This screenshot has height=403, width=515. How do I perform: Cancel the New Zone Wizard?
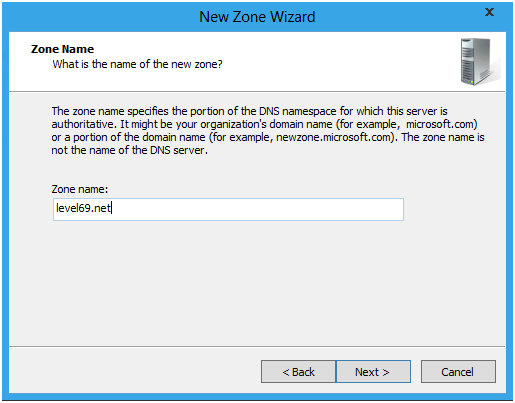[458, 371]
